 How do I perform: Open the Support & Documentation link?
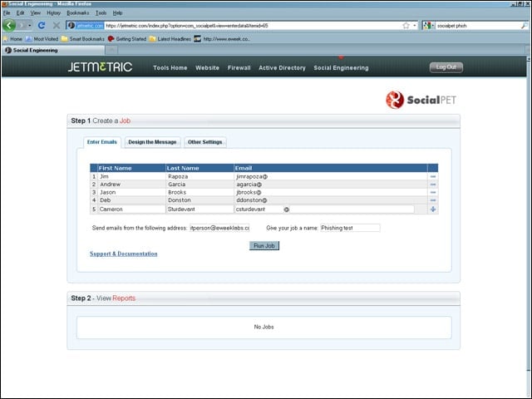pyautogui.click(x=124, y=254)
